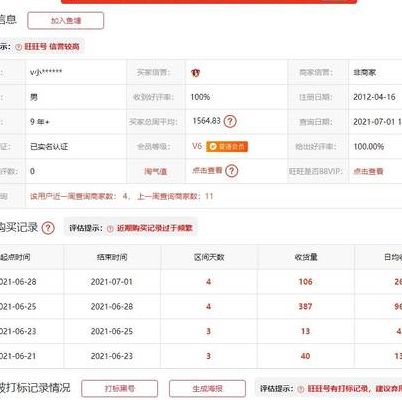Click the info icon before 近期购买记录过于频繁
The width and height of the screenshot is (402, 400).
pyautogui.click(x=110, y=229)
